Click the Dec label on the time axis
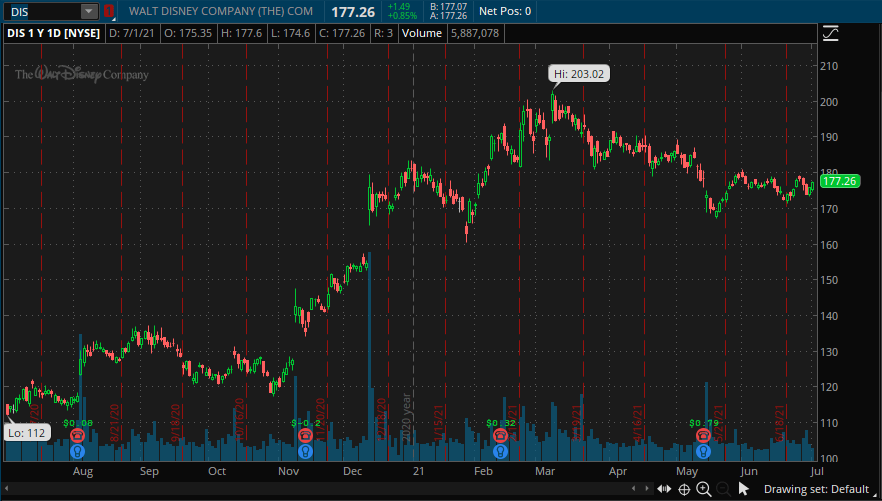The image size is (882, 501). pos(353,471)
